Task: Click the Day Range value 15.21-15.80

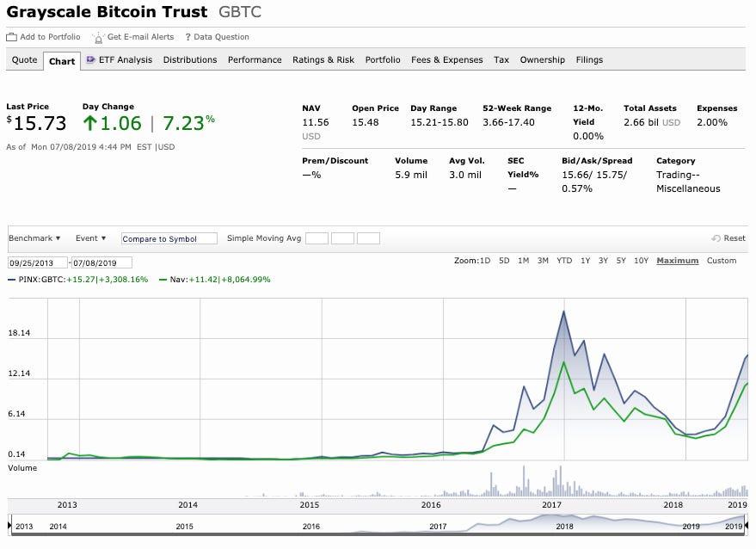Action: [439, 122]
